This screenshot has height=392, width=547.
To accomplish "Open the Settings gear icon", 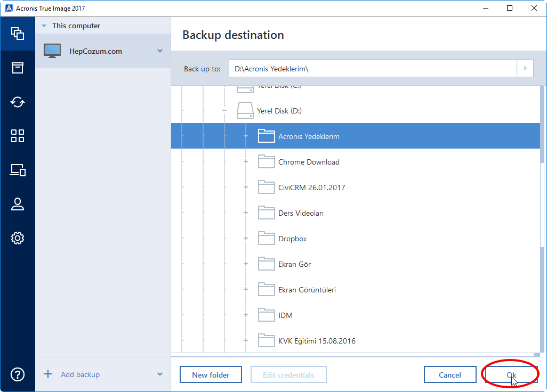I will click(18, 238).
